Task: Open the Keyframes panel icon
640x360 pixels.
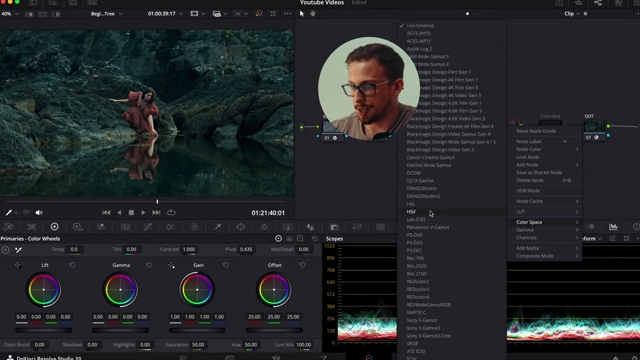Action: (x=591, y=227)
